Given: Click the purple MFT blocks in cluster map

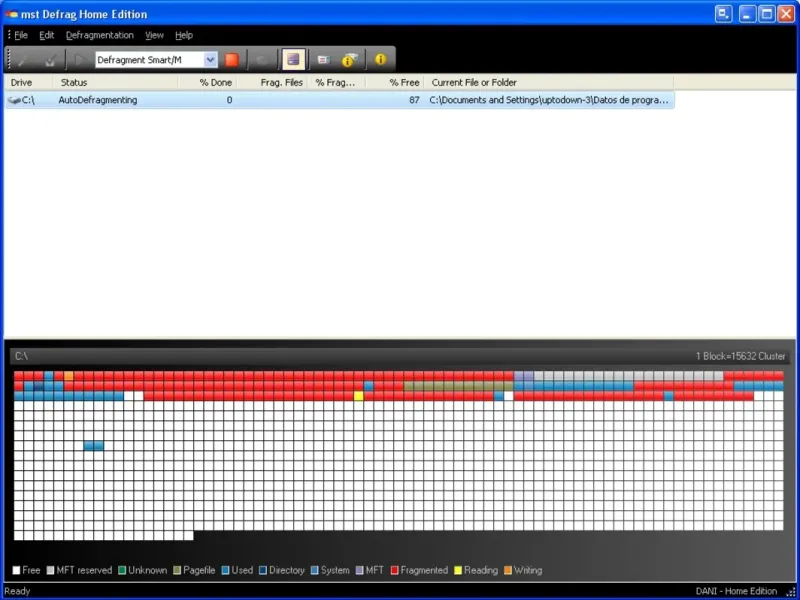Looking at the screenshot, I should (x=523, y=376).
